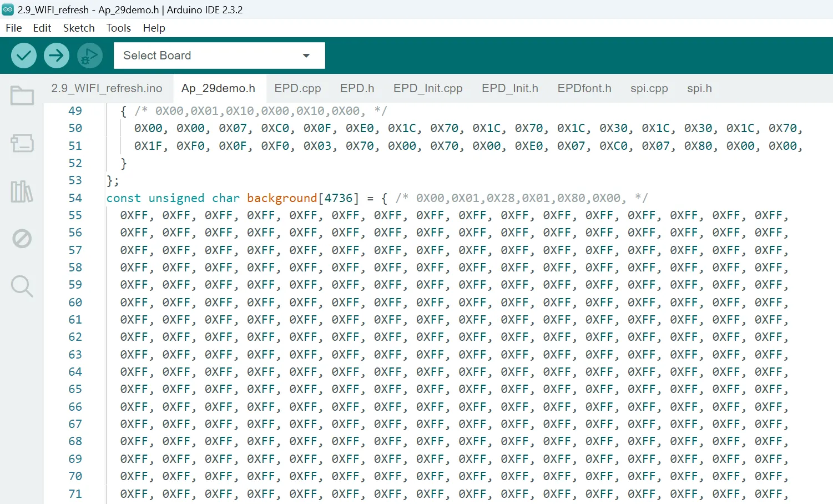Viewport: 833px width, 504px height.
Task: Open the spi.cpp tab
Action: 649,88
